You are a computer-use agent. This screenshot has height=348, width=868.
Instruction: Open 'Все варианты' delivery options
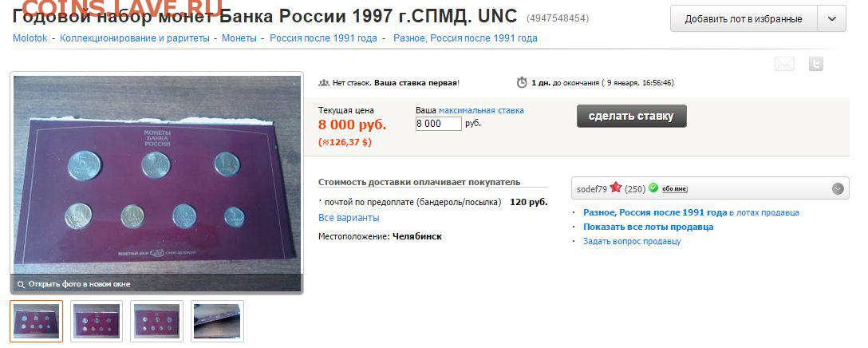click(349, 218)
